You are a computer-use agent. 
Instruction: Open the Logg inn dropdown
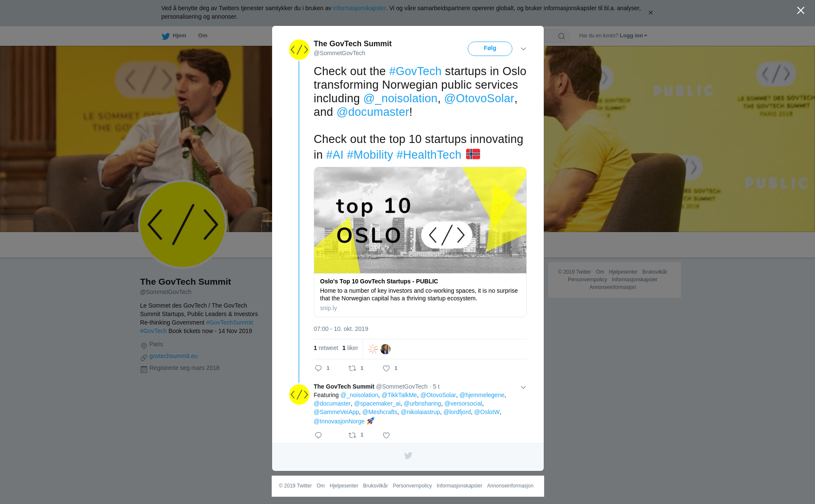tap(633, 36)
